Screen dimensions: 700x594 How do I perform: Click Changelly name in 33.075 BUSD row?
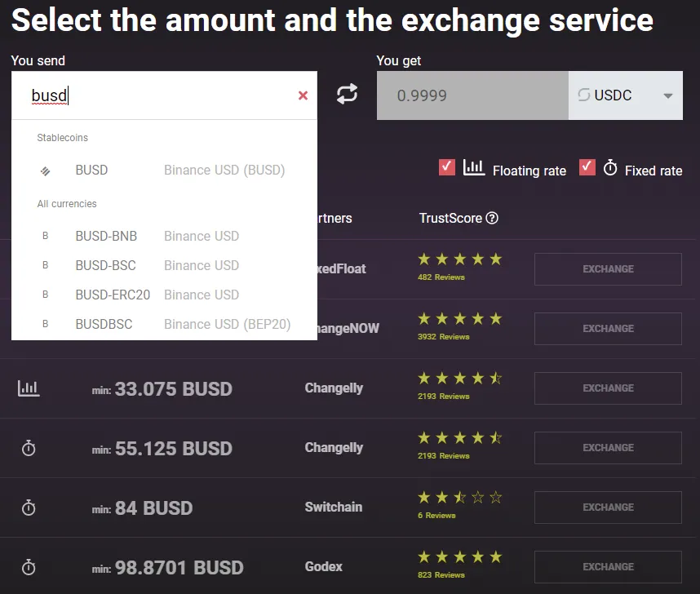click(x=334, y=388)
